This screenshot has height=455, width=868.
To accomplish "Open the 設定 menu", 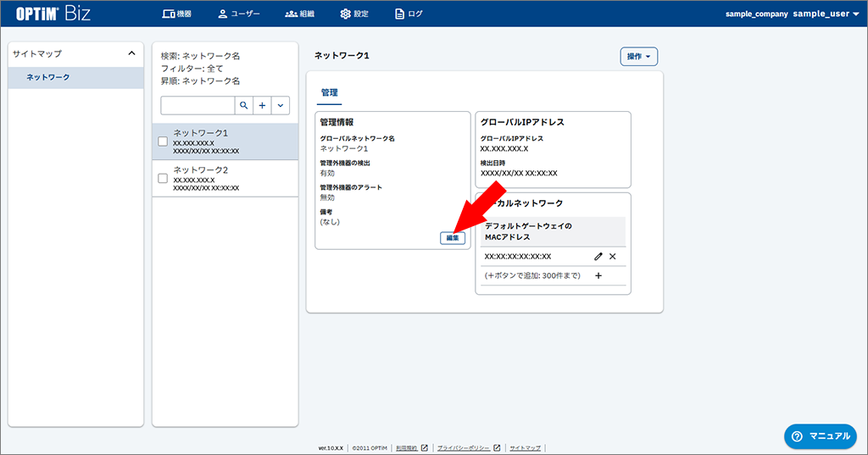I will tap(354, 14).
